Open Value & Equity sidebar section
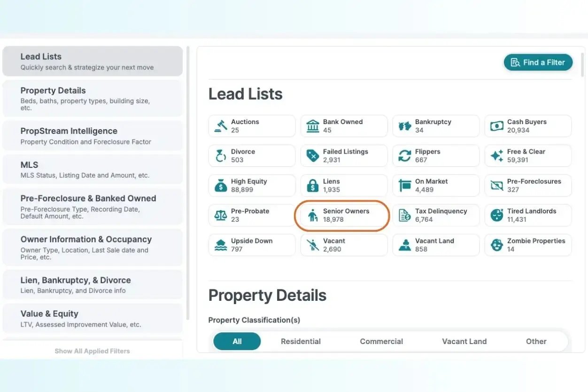The width and height of the screenshot is (588, 392). tap(93, 319)
